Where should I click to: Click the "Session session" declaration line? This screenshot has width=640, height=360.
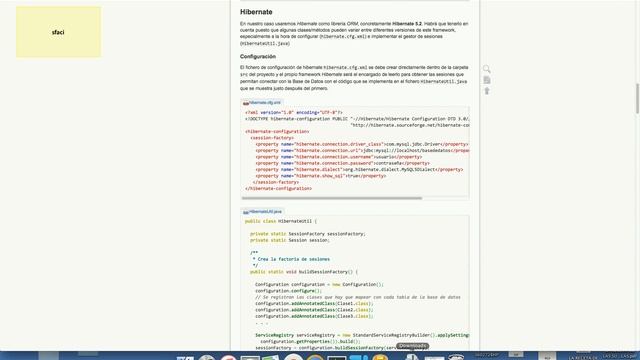[x=290, y=240]
